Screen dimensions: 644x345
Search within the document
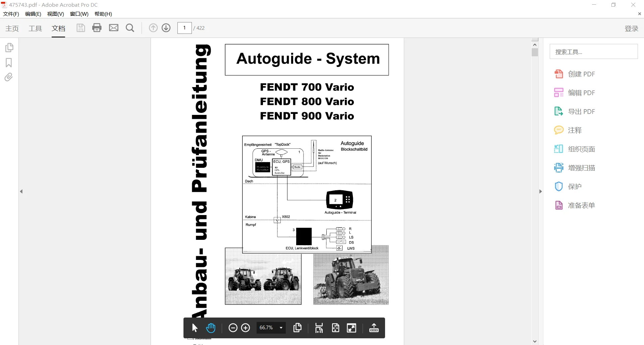pos(130,28)
